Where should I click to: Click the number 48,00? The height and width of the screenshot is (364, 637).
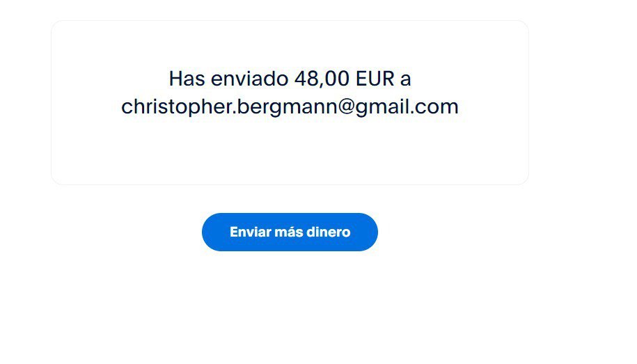pos(322,79)
